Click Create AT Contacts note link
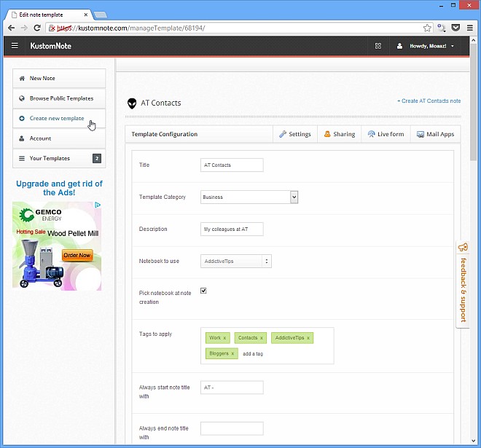This screenshot has width=481, height=448. coord(429,101)
